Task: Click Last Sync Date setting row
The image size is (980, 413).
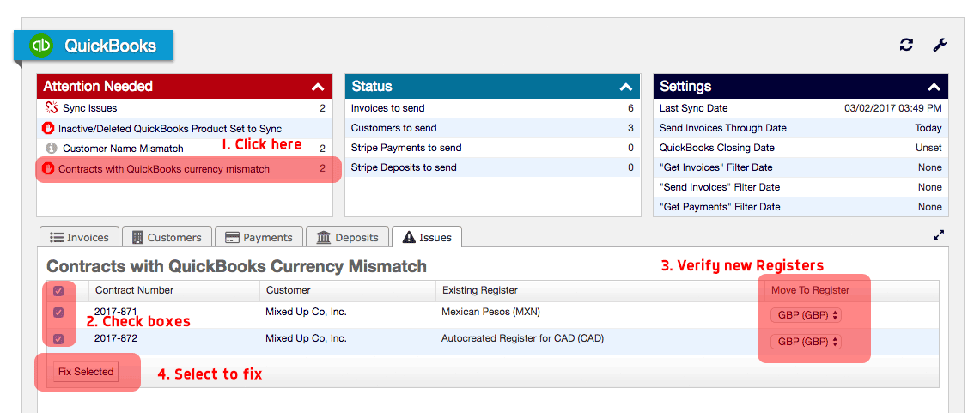Action: (x=800, y=108)
